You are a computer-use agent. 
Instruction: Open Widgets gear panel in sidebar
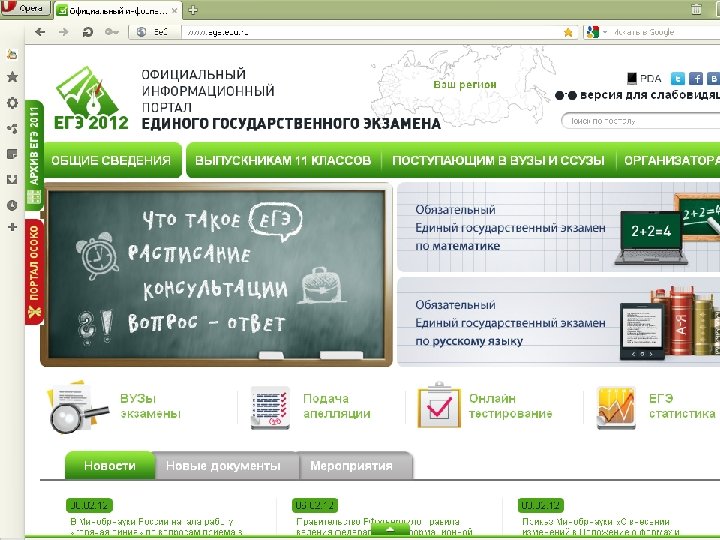pos(12,102)
